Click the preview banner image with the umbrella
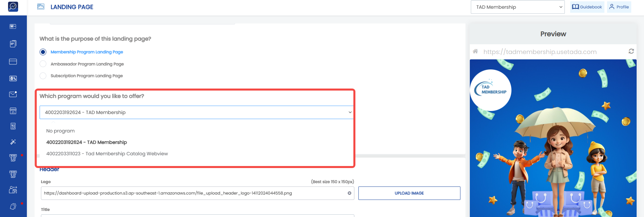The height and width of the screenshot is (217, 644). click(553, 138)
